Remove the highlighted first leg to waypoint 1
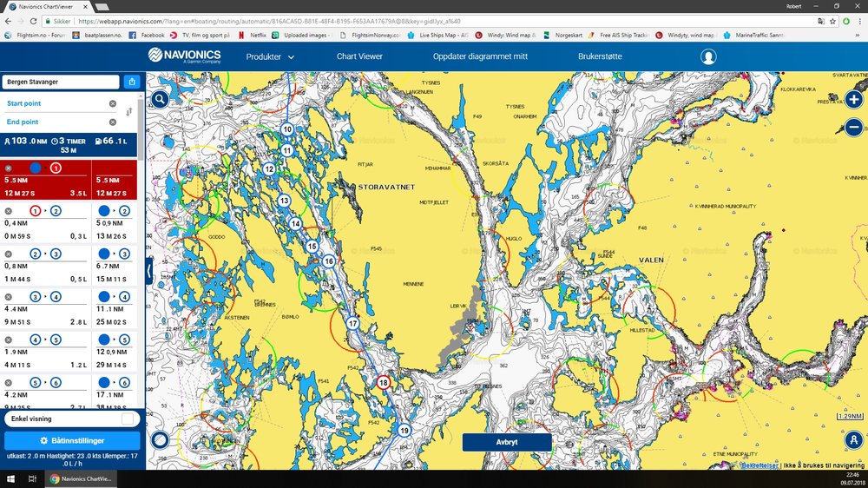Image resolution: width=868 pixels, height=488 pixels. (x=9, y=168)
